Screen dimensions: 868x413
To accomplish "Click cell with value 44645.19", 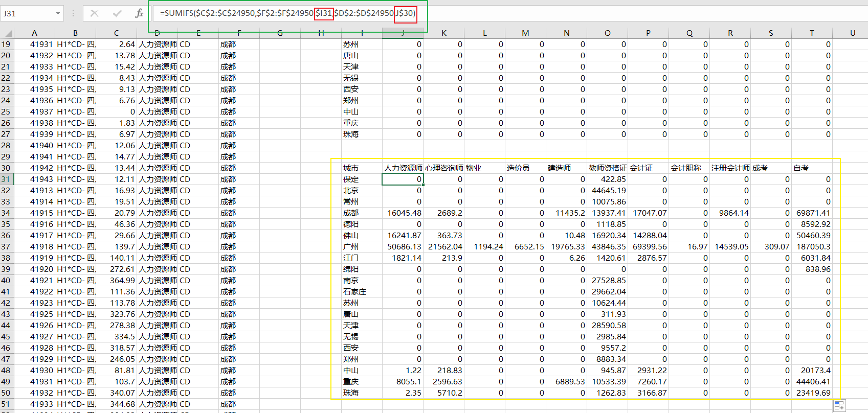I will tap(608, 191).
